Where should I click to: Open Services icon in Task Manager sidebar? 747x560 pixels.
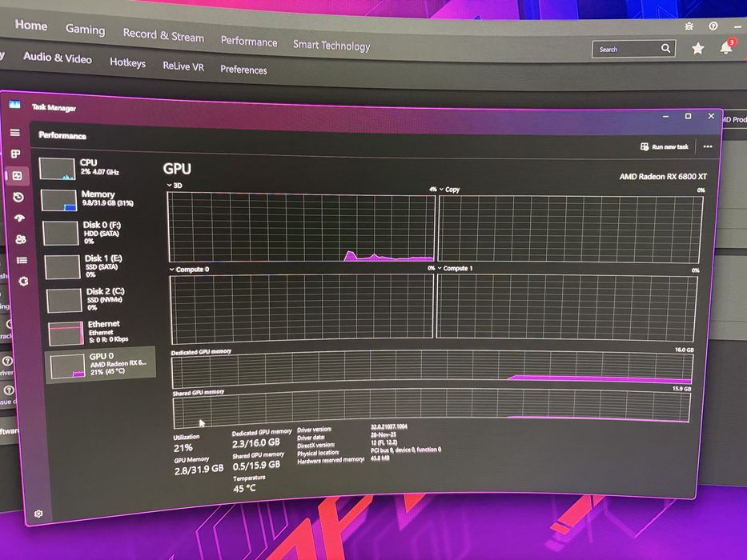tap(23, 282)
